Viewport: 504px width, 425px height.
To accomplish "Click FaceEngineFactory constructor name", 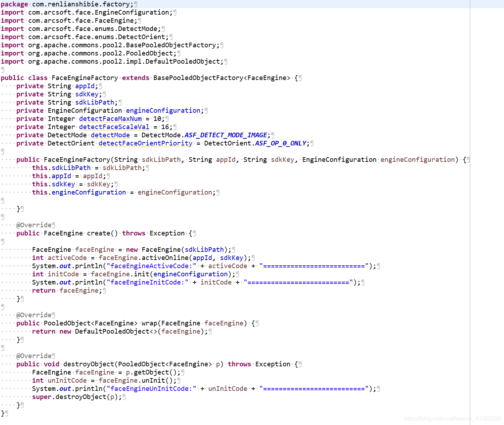I will coord(77,160).
